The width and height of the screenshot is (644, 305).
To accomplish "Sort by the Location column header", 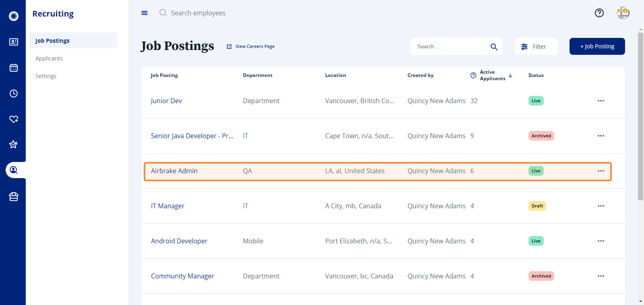I will (x=335, y=75).
